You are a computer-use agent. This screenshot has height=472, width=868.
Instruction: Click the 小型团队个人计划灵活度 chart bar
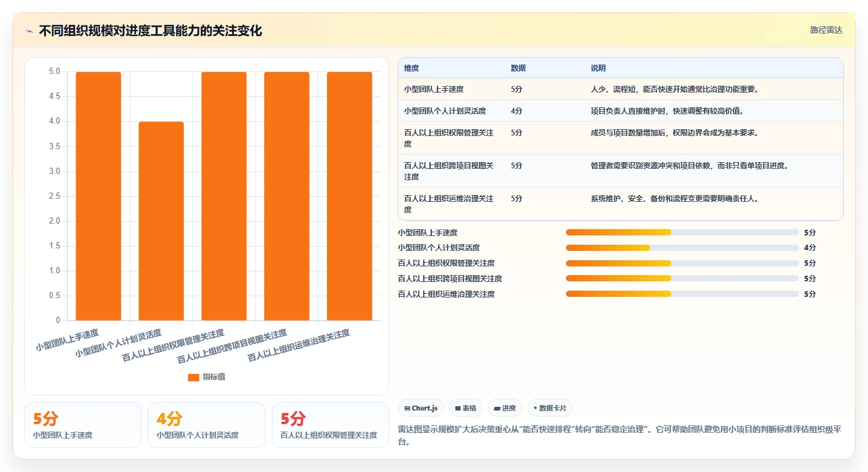coord(161,221)
